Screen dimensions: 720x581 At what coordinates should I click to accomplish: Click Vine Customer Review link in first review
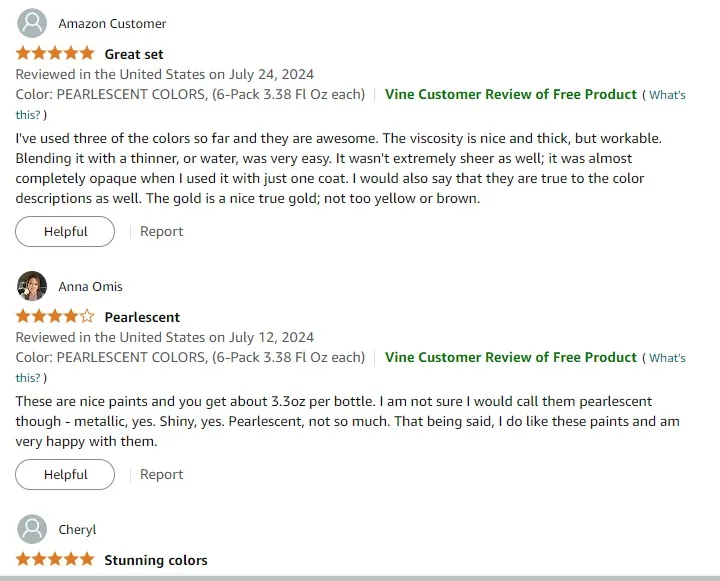pos(510,94)
